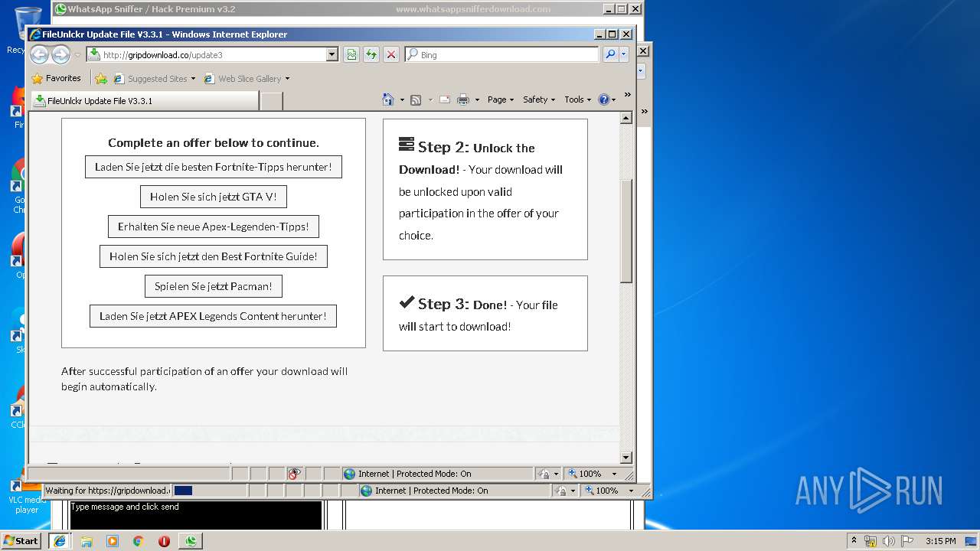Click the front window security lock icon in status bar
The image size is (980, 551).
543,474
